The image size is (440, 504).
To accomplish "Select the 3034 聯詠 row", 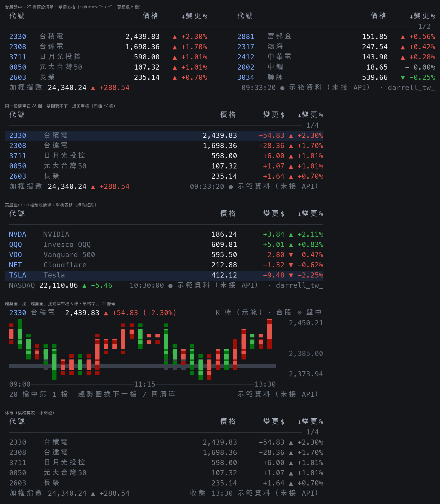I will click(x=336, y=77).
